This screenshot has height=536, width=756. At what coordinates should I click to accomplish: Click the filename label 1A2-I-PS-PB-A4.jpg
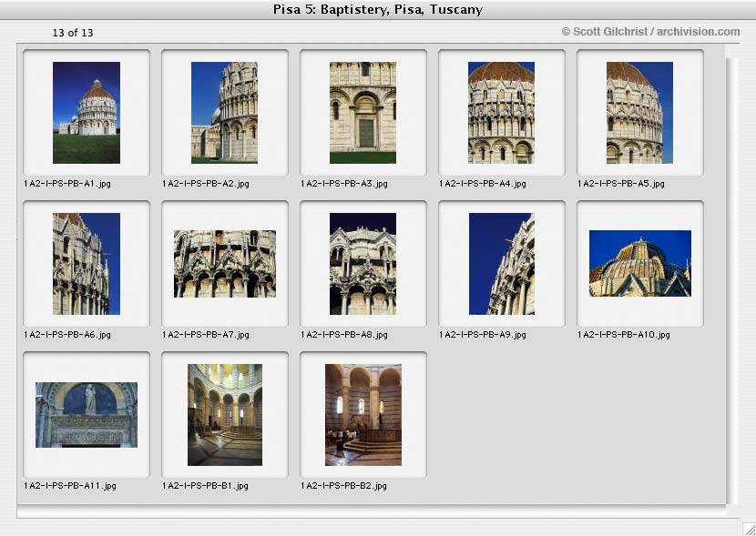coord(482,184)
